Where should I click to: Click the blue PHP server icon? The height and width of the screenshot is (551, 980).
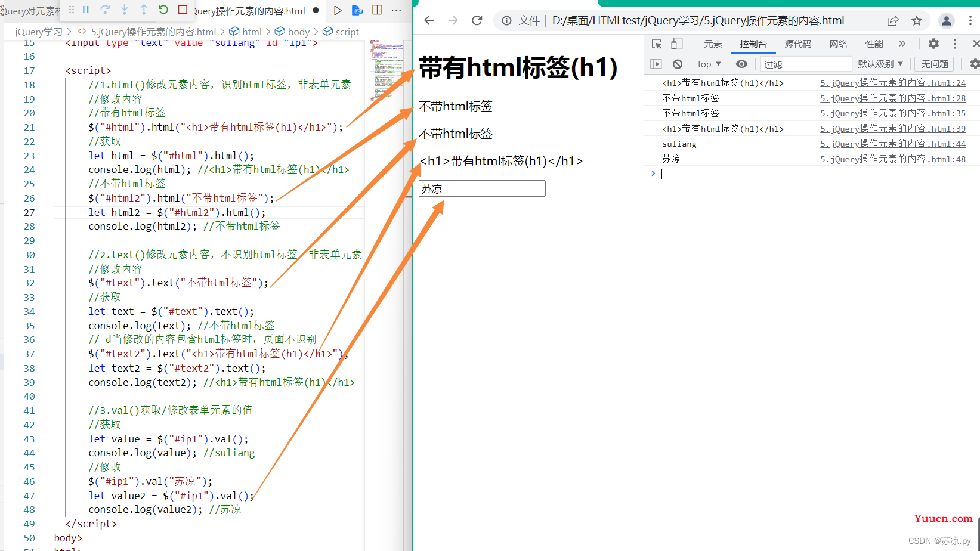tap(357, 10)
